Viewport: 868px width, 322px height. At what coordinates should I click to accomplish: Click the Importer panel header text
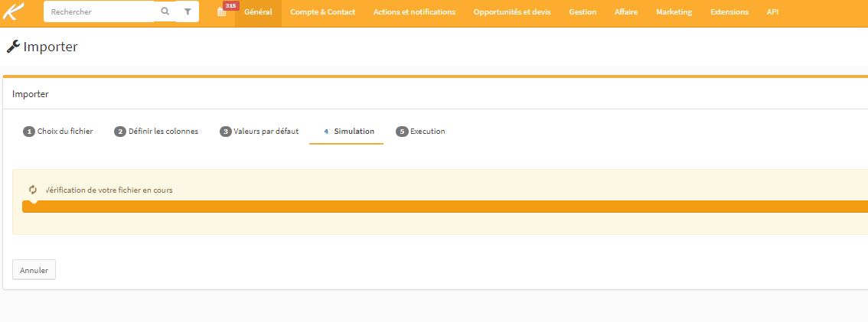(x=31, y=94)
